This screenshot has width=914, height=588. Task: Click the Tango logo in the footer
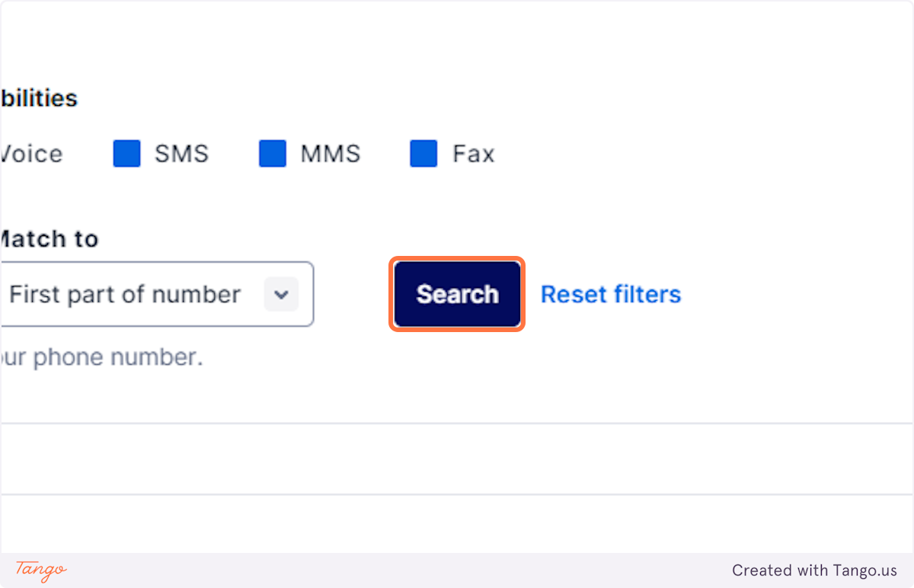[41, 570]
